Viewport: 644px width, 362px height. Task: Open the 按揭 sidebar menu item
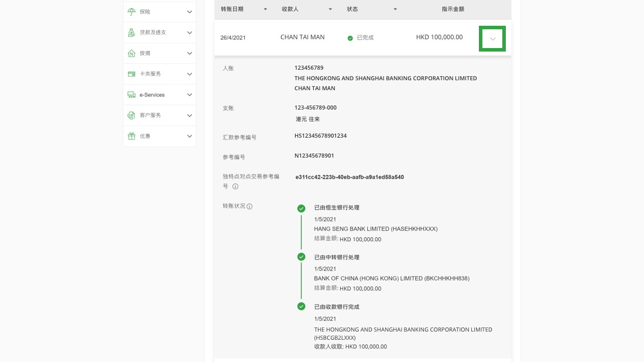159,53
